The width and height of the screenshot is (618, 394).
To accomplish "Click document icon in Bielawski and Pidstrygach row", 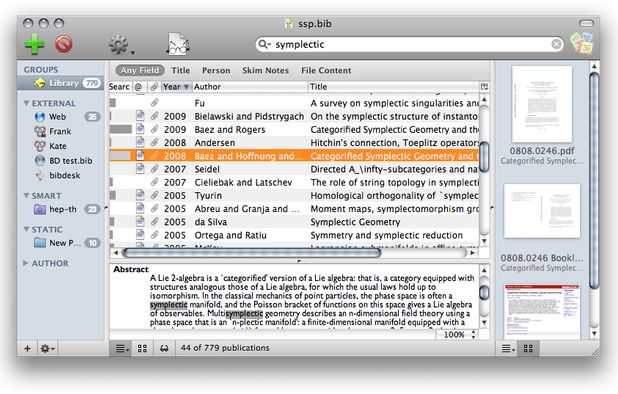I will [140, 116].
